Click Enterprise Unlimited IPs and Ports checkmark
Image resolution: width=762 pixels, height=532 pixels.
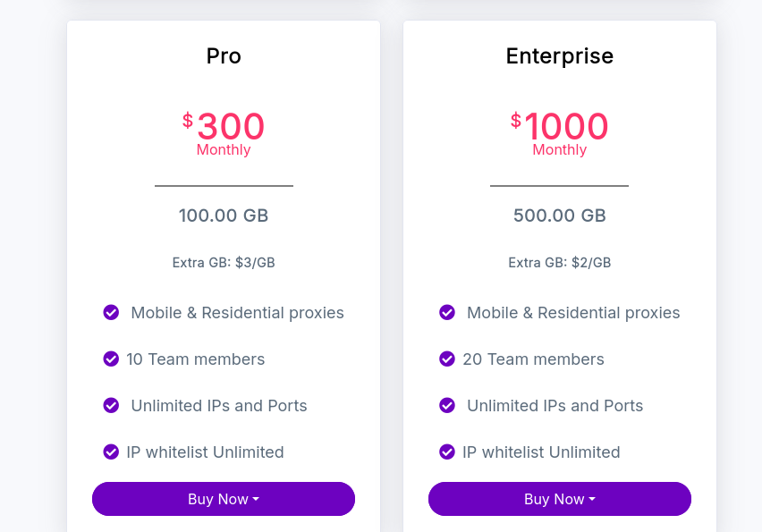[447, 405]
